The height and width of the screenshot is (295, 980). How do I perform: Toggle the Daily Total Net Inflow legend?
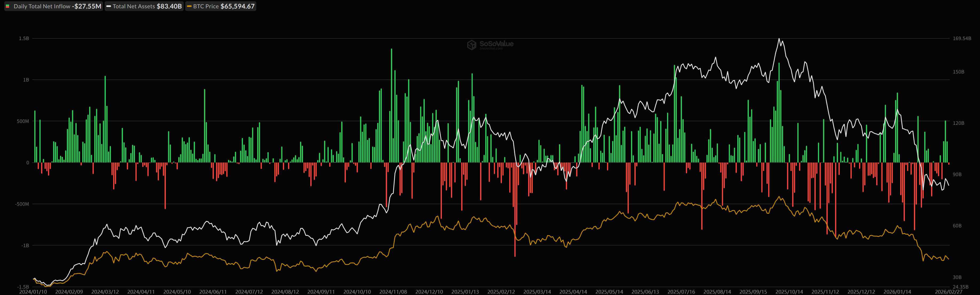click(42, 6)
